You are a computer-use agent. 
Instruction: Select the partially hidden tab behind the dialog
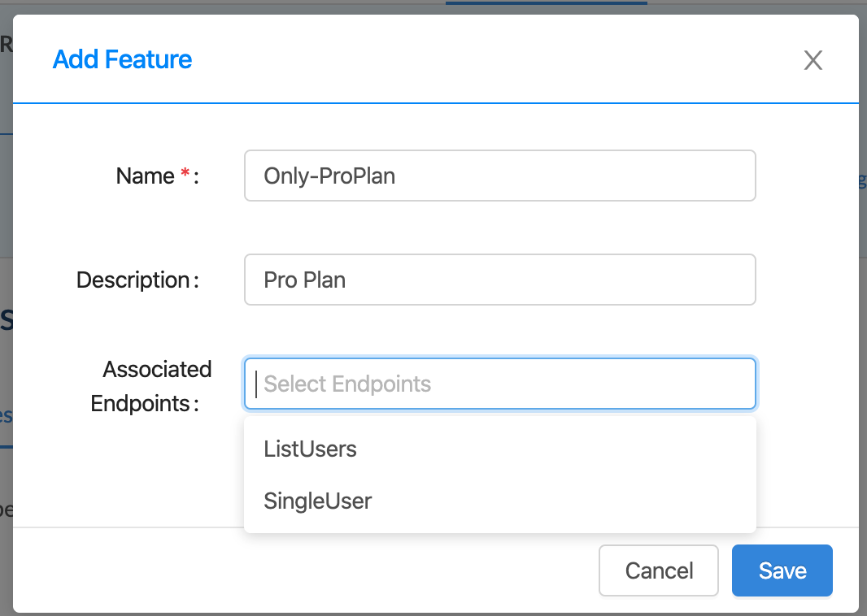[6, 416]
